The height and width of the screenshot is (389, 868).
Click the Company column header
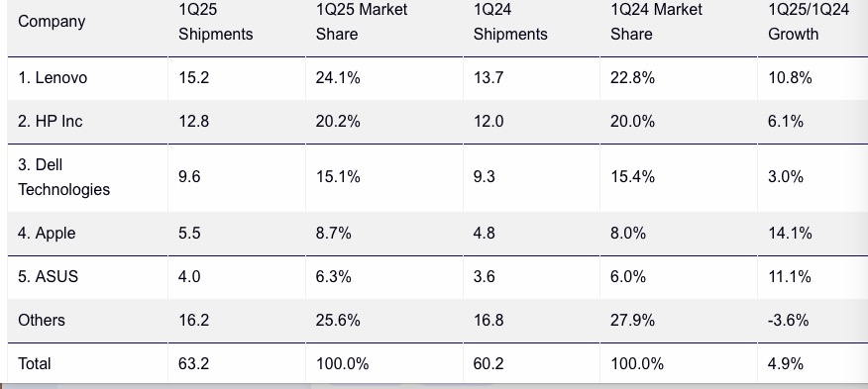[x=52, y=22]
